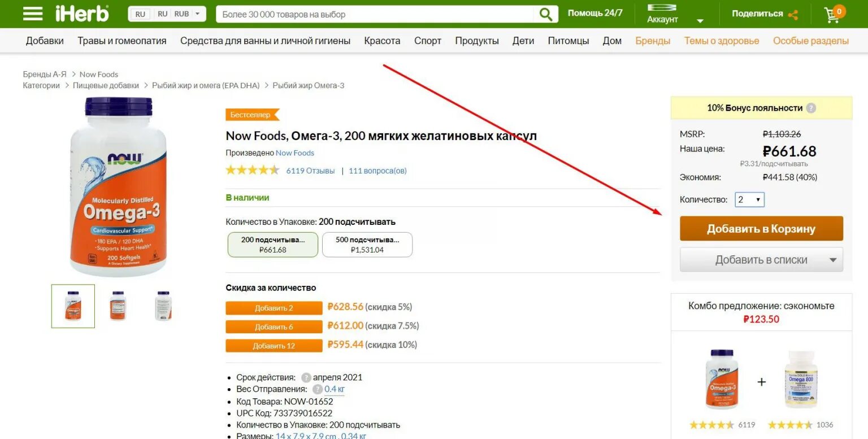
Task: Open the Добавки menu
Action: (x=45, y=41)
